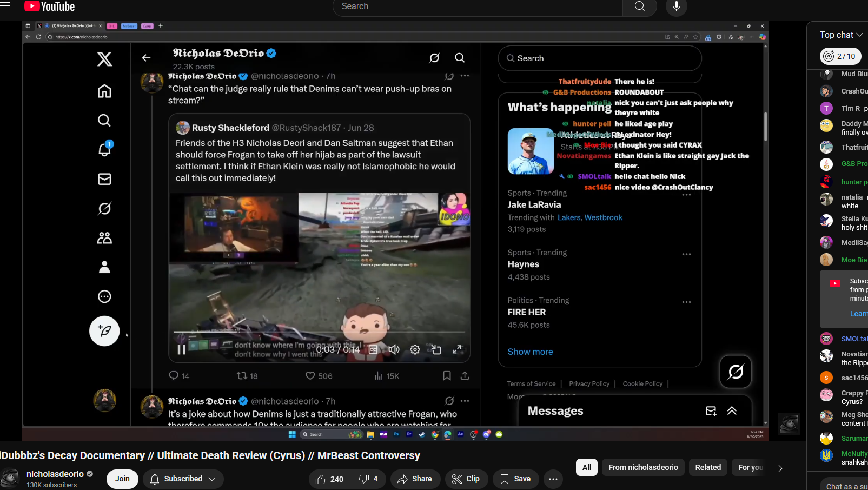Open More circle icon in X sidebar
868x490 pixels.
tap(104, 296)
